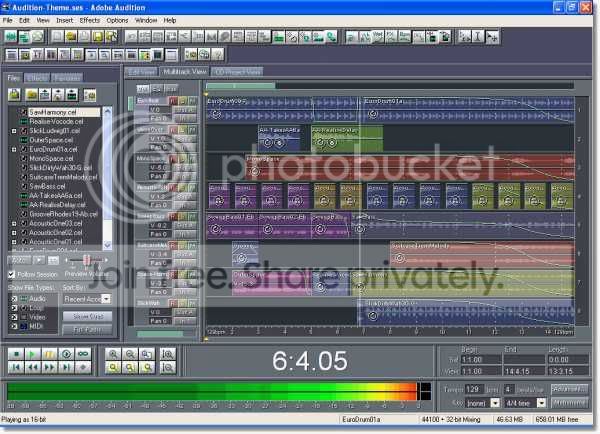
Task: Toggle the Loop file type checkbox
Action: pyautogui.click(x=14, y=308)
